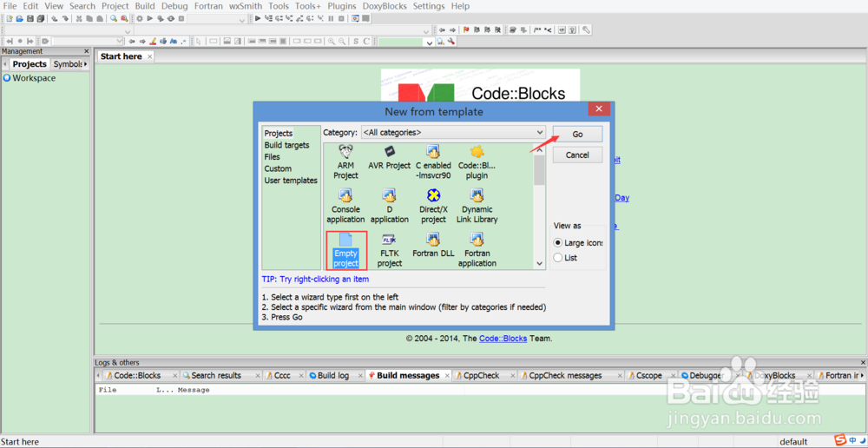Select Custom in the wizard type list

[x=278, y=168]
